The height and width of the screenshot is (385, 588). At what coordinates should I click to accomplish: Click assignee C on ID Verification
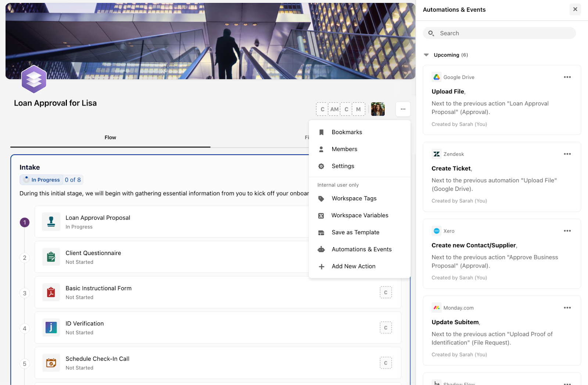click(x=386, y=328)
